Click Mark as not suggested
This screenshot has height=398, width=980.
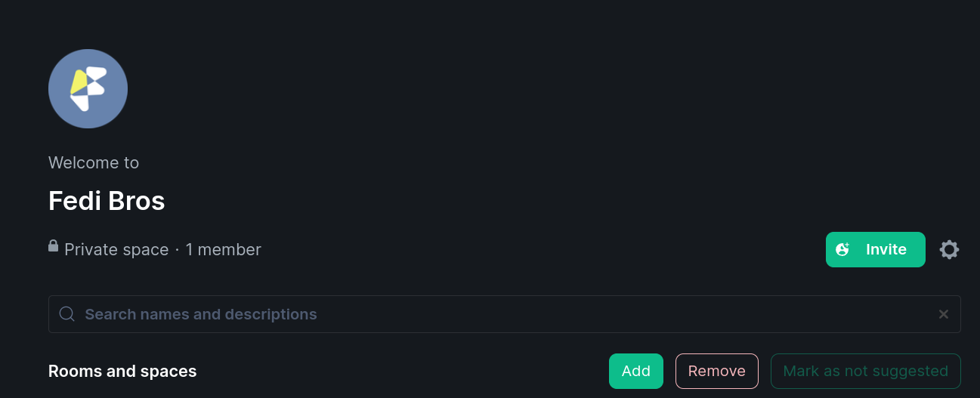(x=865, y=371)
